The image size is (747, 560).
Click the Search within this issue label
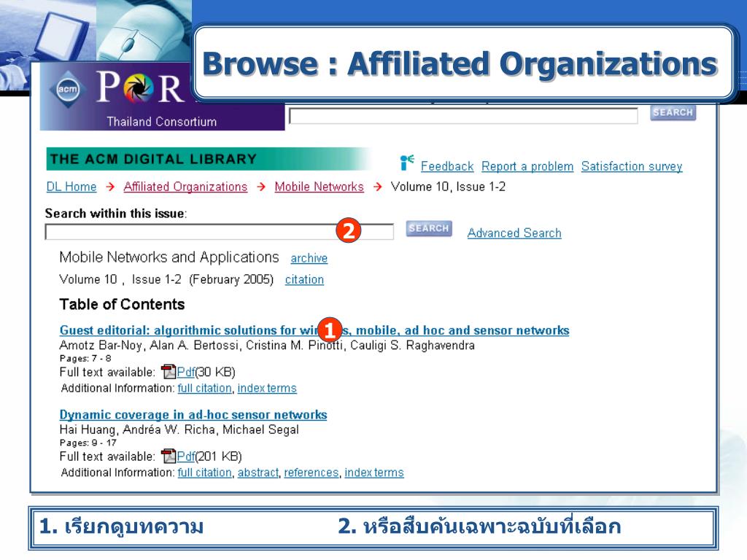point(116,214)
